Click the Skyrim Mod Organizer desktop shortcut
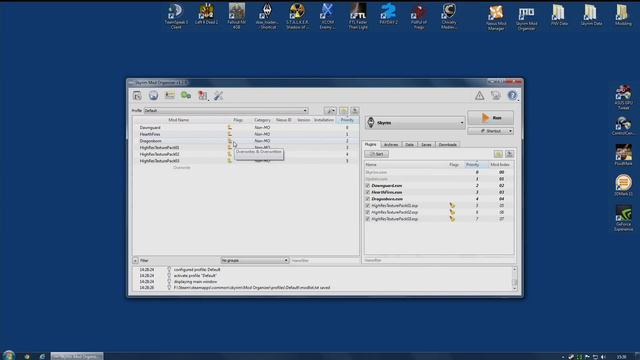This screenshot has width=640, height=360. tap(526, 18)
